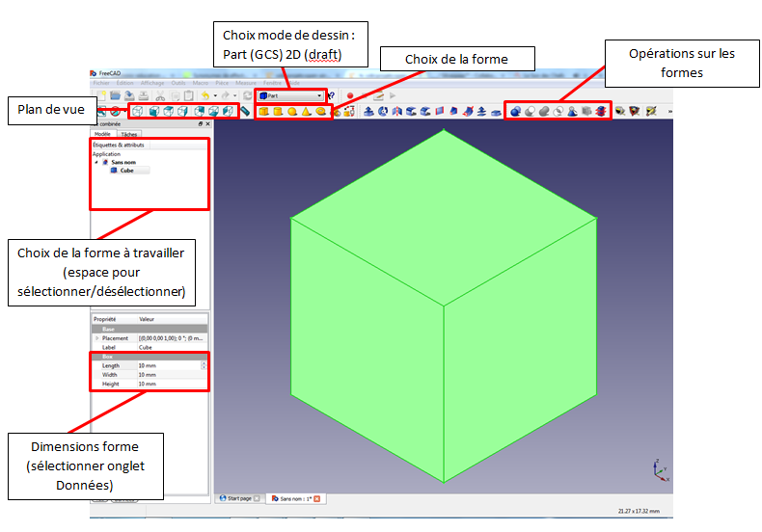
Task: Click the red macro record button
Action: (350, 96)
